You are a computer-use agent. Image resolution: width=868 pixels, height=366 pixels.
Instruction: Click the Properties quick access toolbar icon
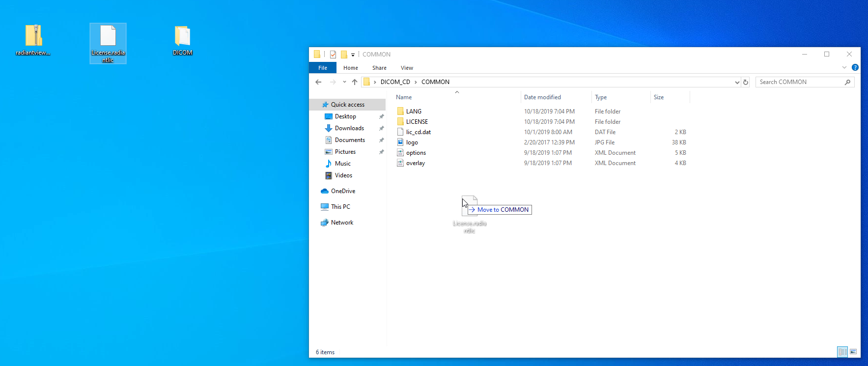click(x=333, y=55)
